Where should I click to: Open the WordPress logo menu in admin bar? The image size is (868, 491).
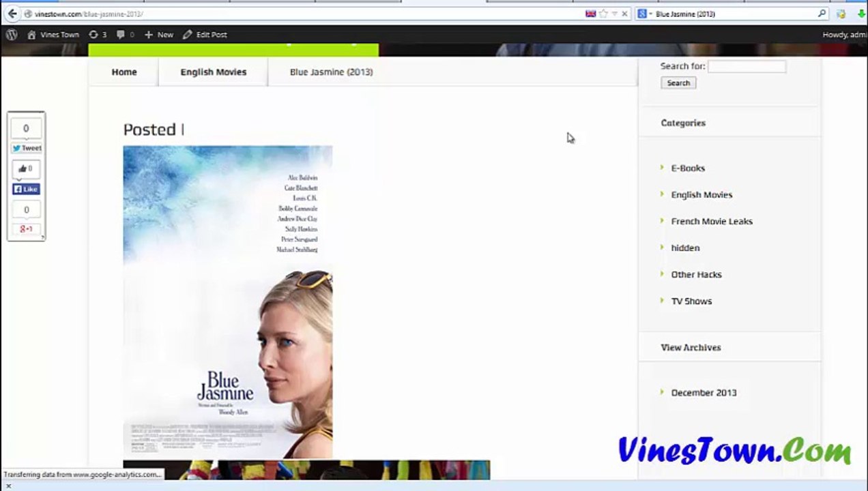(12, 34)
